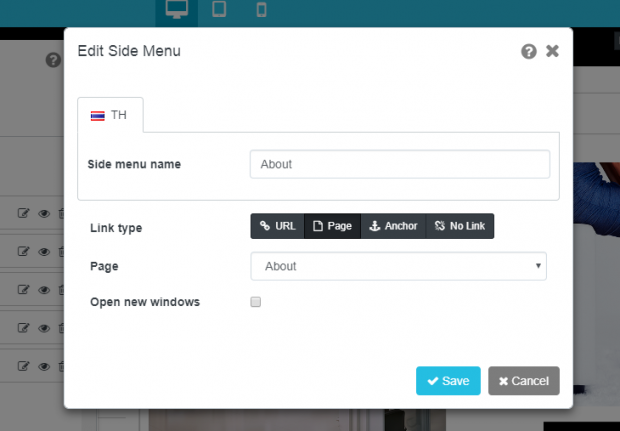Toggle visibility eye on second menu row
Screen dimensions: 620x431
(44, 252)
